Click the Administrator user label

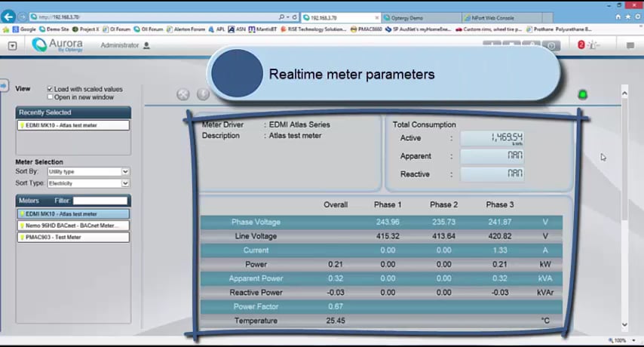click(119, 45)
